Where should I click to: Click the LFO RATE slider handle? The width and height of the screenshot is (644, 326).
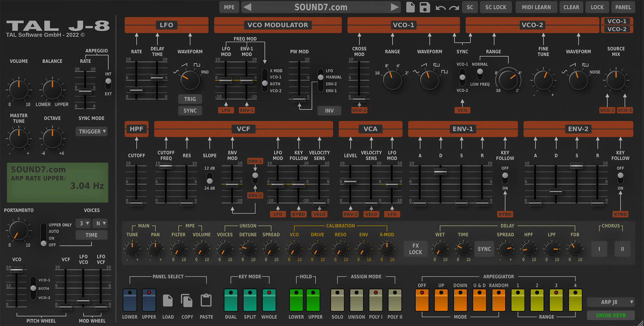pyautogui.click(x=136, y=90)
